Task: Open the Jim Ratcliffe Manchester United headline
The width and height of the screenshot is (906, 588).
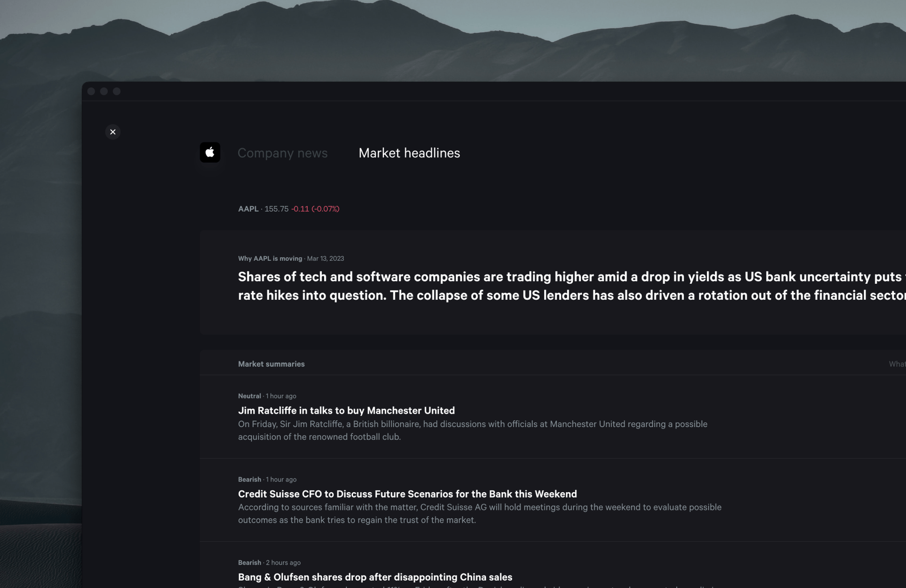Action: (346, 411)
